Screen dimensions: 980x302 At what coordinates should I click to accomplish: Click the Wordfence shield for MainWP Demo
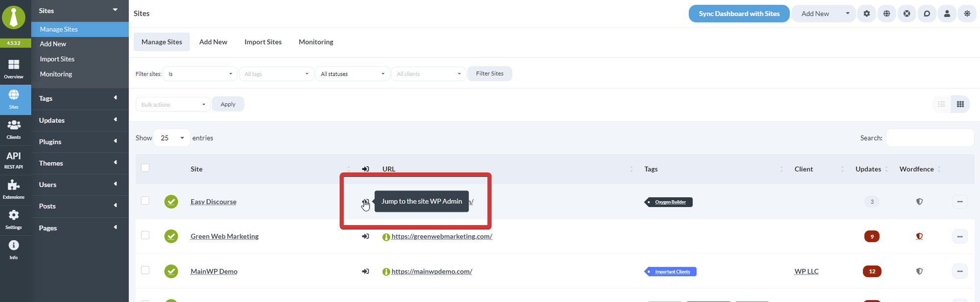click(x=920, y=271)
